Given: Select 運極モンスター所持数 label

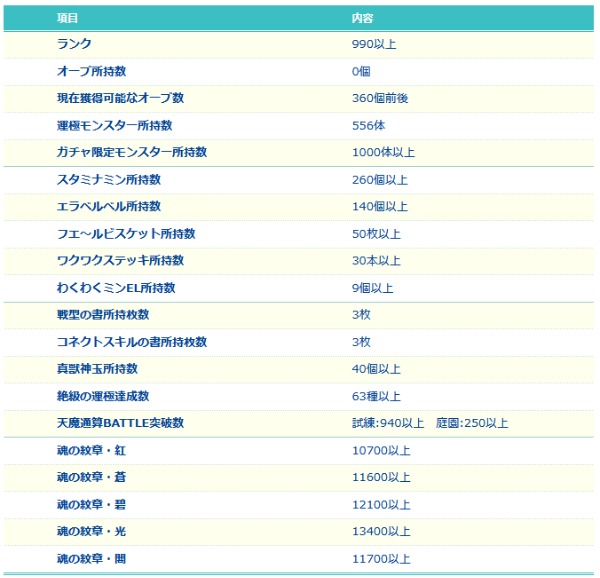Looking at the screenshot, I should coord(114,125).
